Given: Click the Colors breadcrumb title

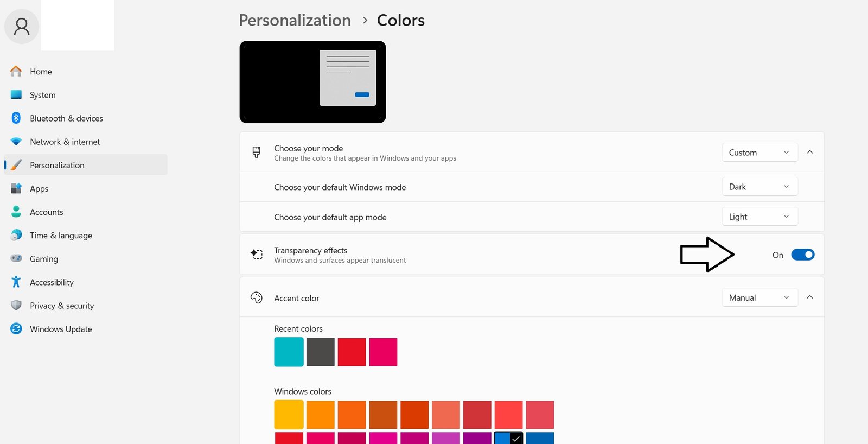Looking at the screenshot, I should (x=401, y=20).
